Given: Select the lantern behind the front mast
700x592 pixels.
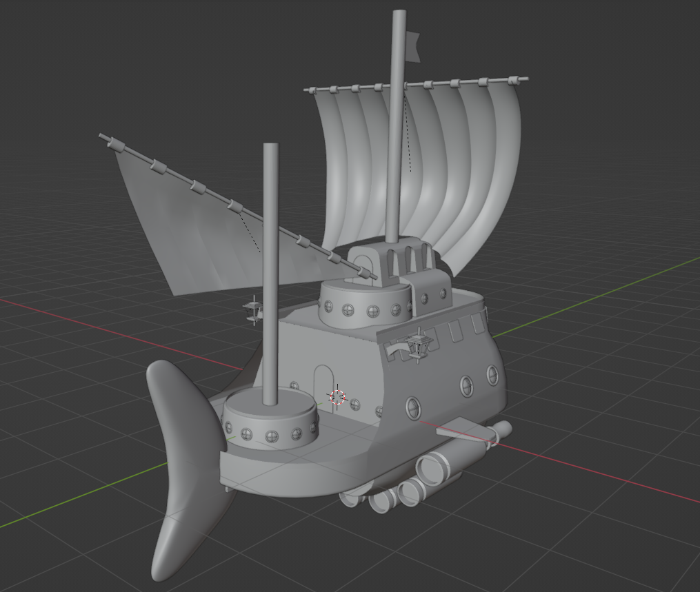Looking at the screenshot, I should (254, 309).
